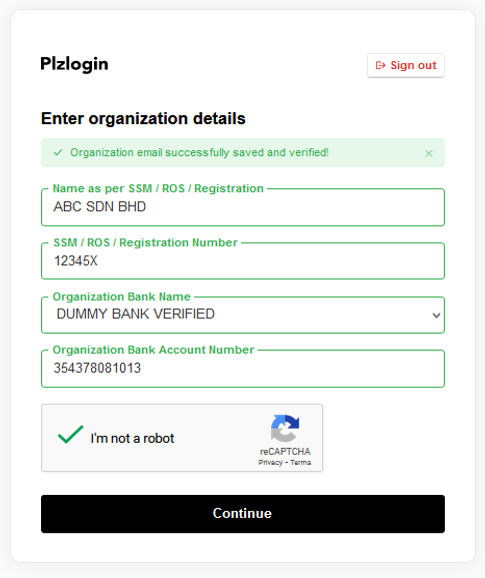Click the Plzlogin brand title
Image resolution: width=485 pixels, height=578 pixels.
(74, 64)
